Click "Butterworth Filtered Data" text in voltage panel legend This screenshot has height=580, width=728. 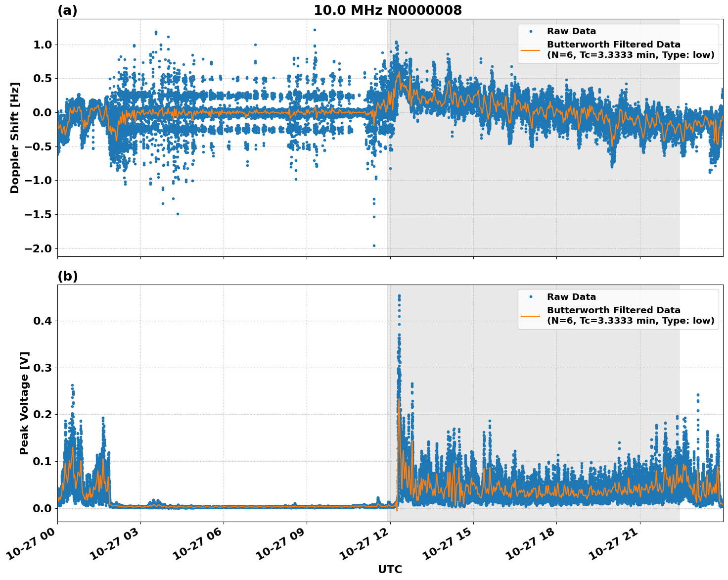tap(613, 310)
